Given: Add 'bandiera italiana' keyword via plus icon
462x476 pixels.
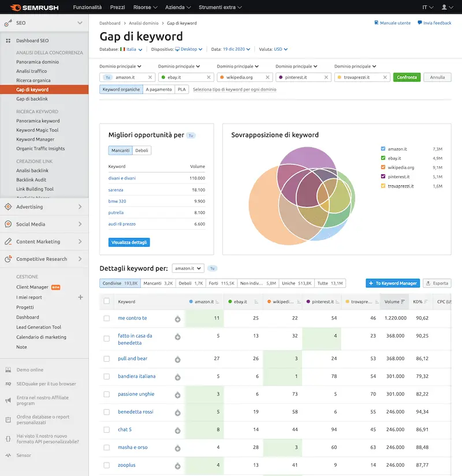Looking at the screenshot, I should tap(177, 377).
